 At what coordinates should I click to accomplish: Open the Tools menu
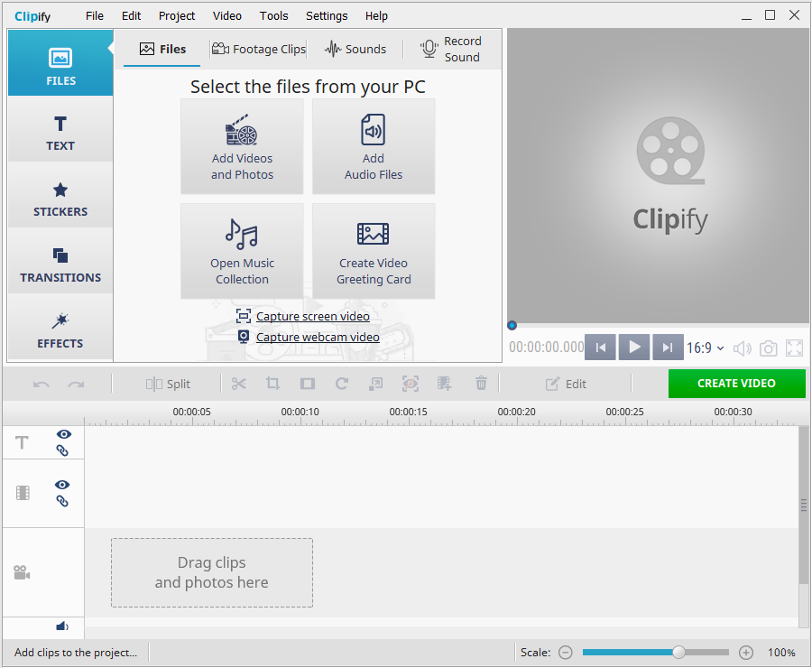tap(273, 16)
